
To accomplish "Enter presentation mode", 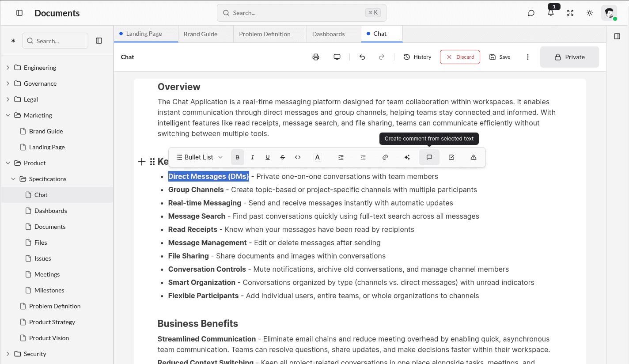I will [337, 57].
